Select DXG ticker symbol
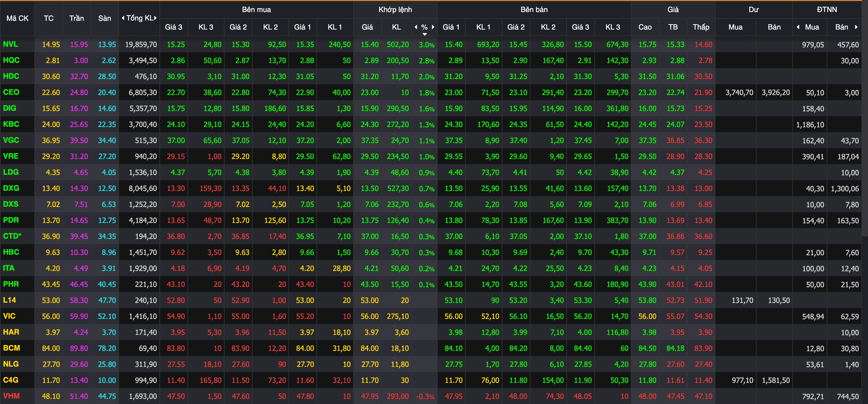The width and height of the screenshot is (868, 404). pyautogui.click(x=11, y=188)
